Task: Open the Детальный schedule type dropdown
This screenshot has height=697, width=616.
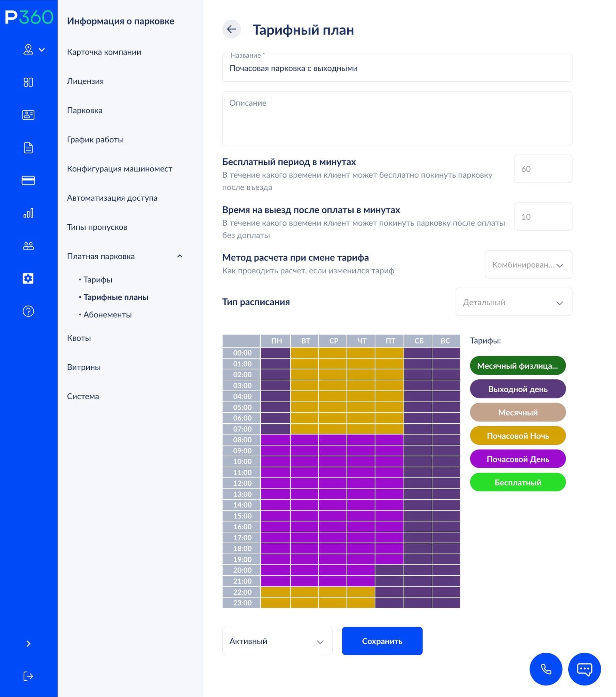Action: (x=514, y=302)
